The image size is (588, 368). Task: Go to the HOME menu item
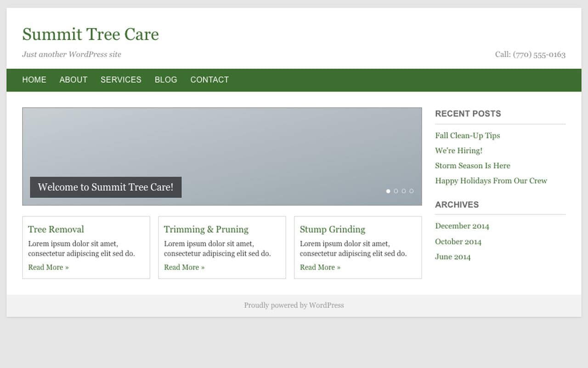point(34,80)
